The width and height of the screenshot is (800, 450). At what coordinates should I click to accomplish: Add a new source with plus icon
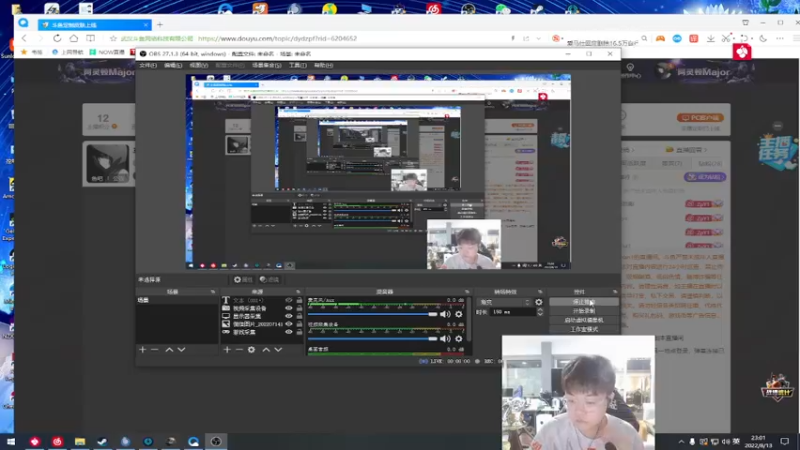tap(227, 349)
